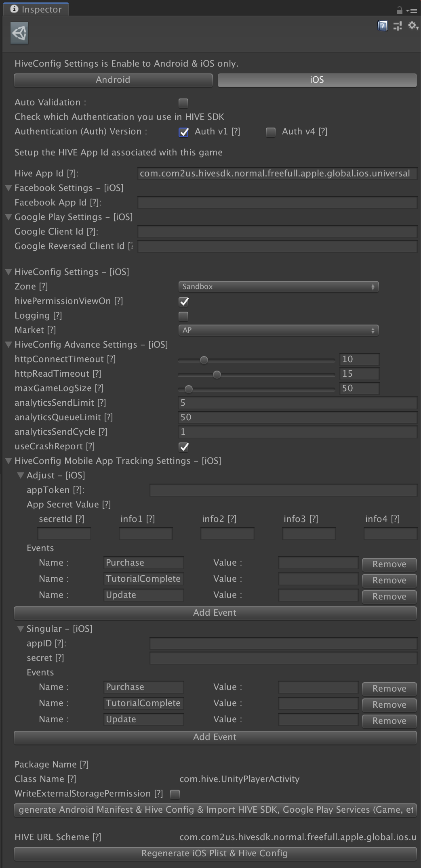421x868 pixels.
Task: Click the analyticsQueueLimit field
Action: pos(297,417)
